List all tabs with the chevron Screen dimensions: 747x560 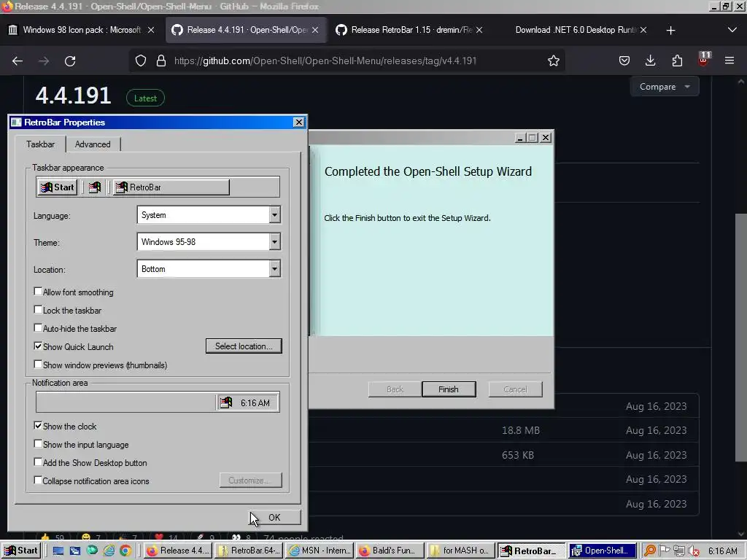(732, 30)
